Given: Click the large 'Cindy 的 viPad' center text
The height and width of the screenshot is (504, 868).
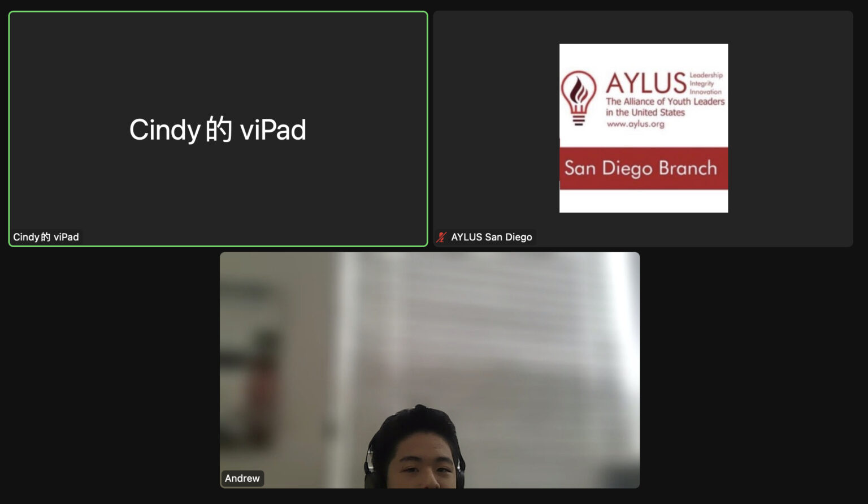Looking at the screenshot, I should pos(218,130).
